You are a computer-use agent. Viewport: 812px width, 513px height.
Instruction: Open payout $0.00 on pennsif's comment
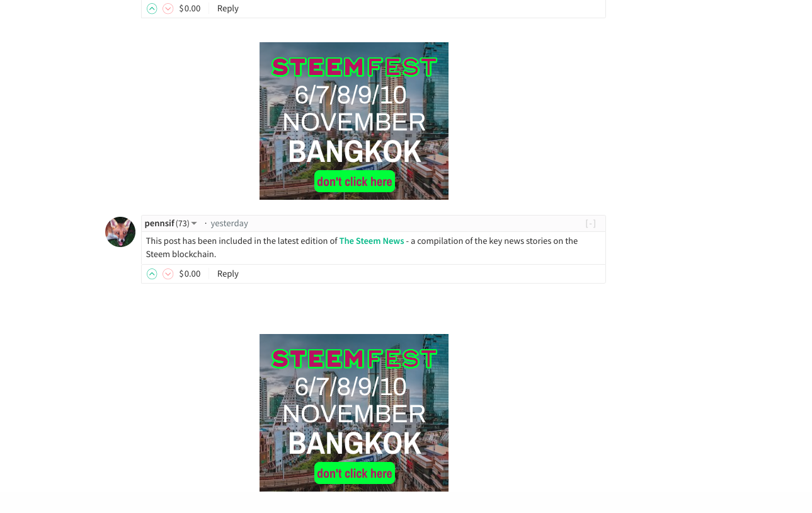click(190, 274)
